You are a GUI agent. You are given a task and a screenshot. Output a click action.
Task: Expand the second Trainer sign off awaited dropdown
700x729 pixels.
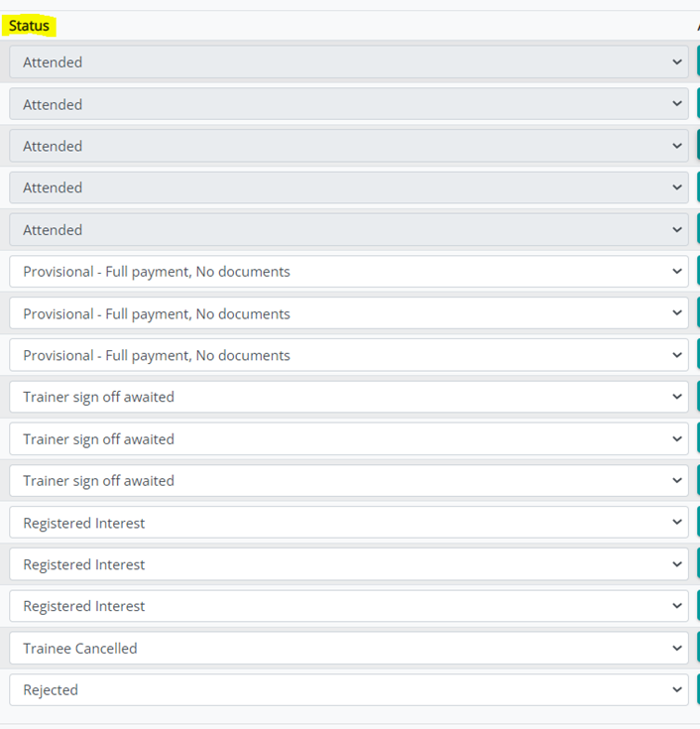(348, 439)
